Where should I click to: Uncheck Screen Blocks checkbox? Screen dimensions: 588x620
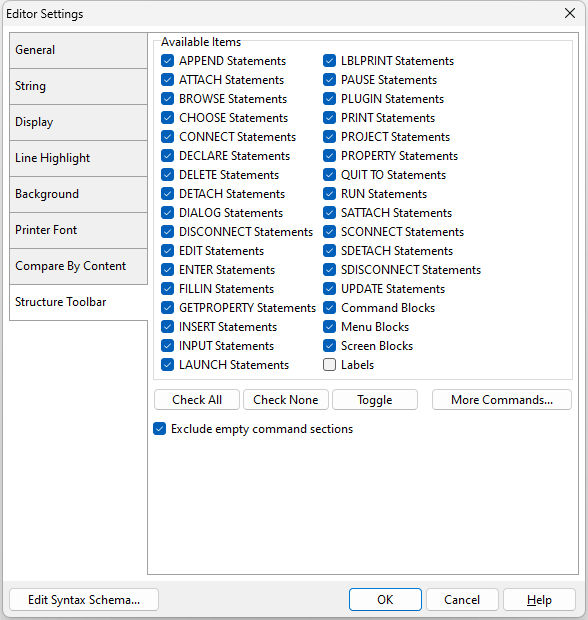click(x=329, y=346)
